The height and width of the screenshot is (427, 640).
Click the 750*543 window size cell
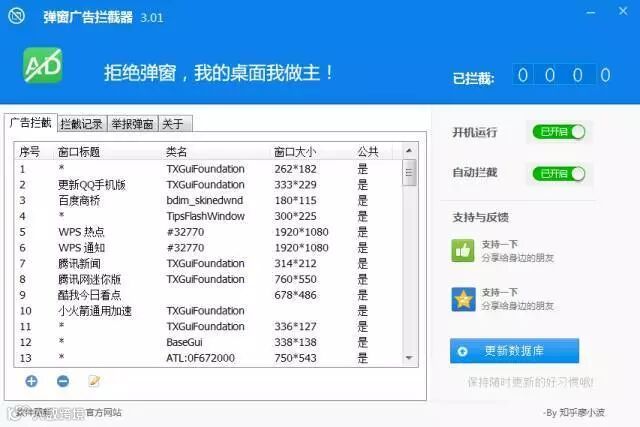(x=296, y=358)
